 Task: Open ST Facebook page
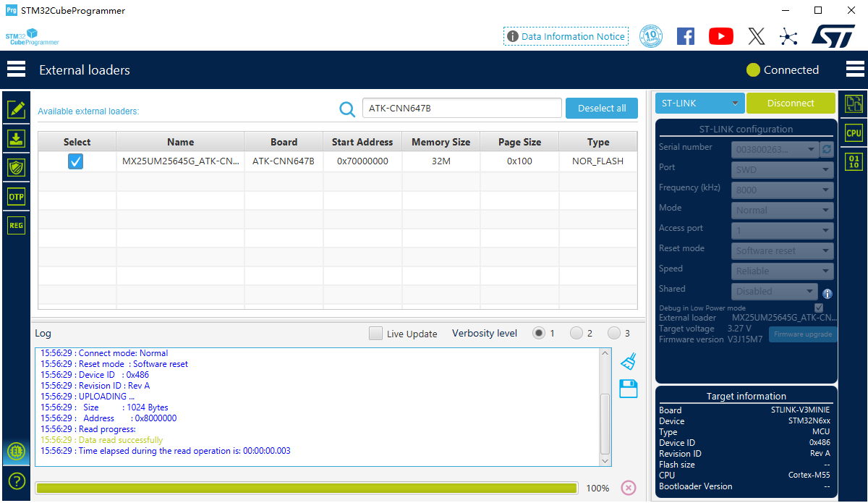tap(686, 36)
